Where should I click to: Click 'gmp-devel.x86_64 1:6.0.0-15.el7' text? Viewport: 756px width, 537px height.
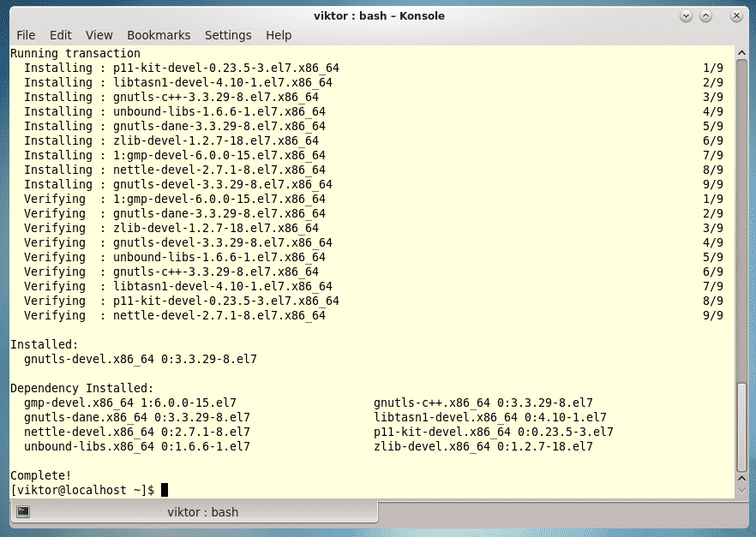click(130, 403)
